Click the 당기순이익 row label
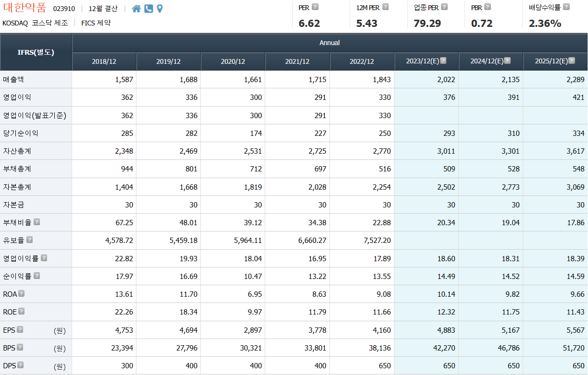The width and height of the screenshot is (588, 375). click(x=21, y=133)
